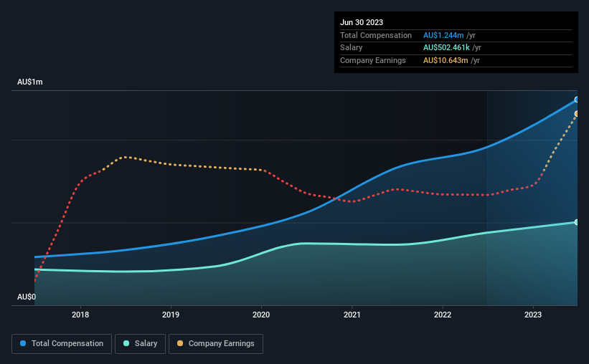589x364 pixels.
Task: Toggle the Salary legend button
Action: 140,344
